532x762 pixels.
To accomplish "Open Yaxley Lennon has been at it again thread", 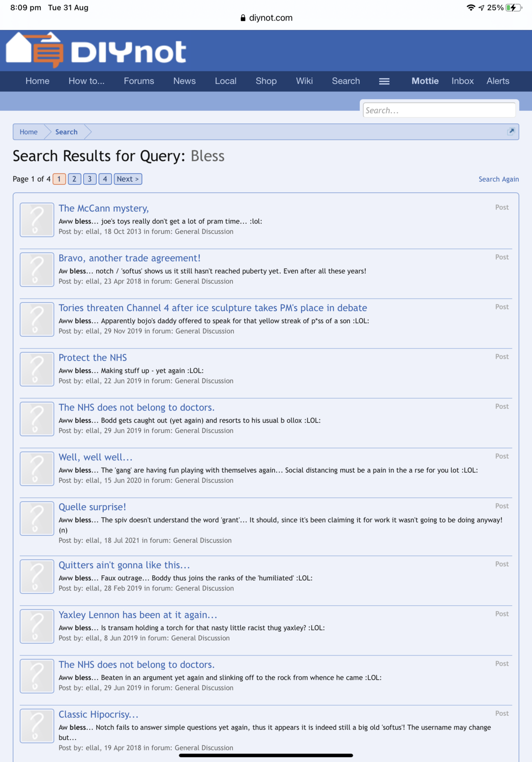I will coord(138,615).
